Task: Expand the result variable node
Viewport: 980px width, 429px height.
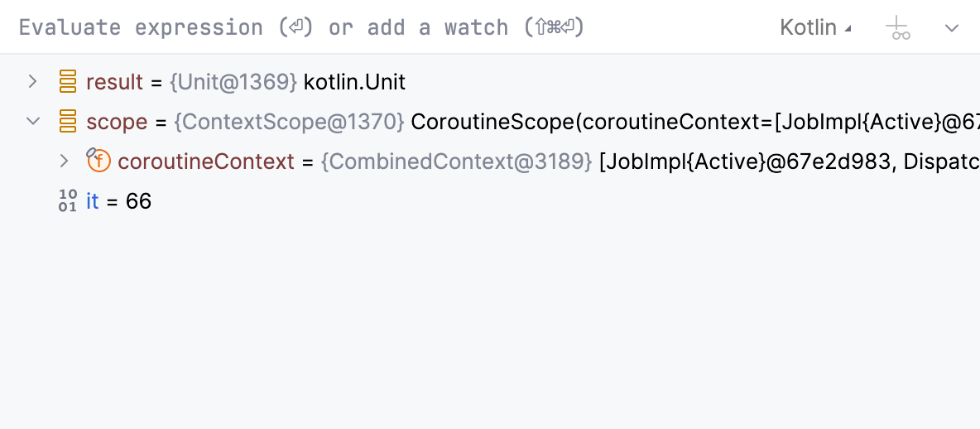Action: click(33, 81)
